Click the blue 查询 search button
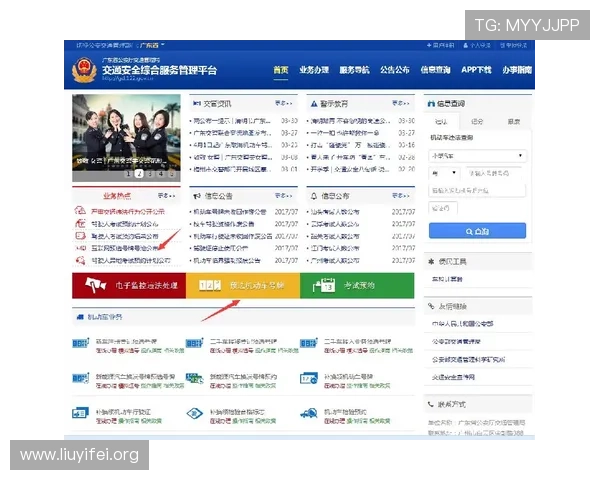The image size is (600, 480). 477,231
